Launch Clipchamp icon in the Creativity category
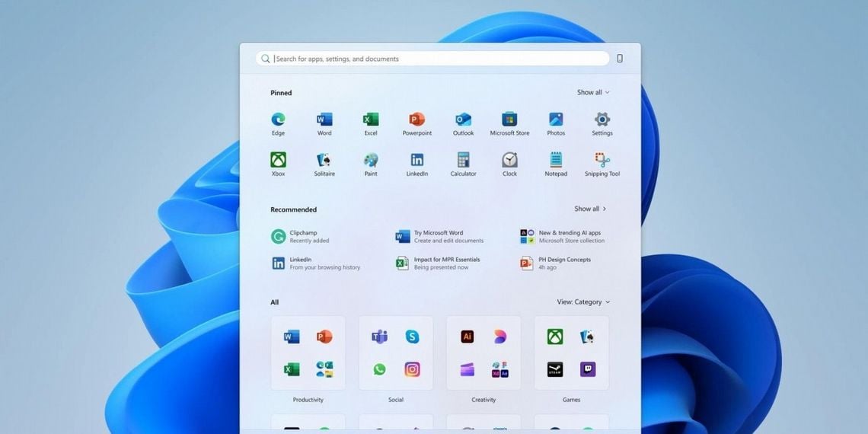 click(468, 369)
